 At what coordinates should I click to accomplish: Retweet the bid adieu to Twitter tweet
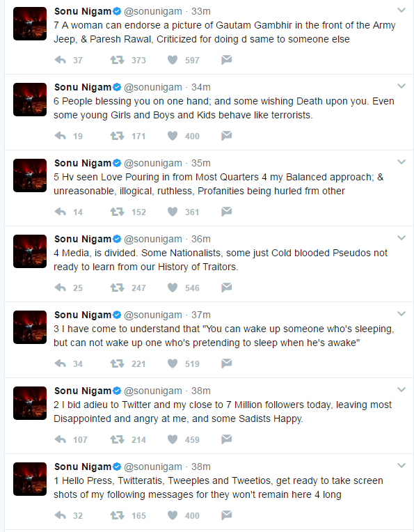tap(117, 439)
